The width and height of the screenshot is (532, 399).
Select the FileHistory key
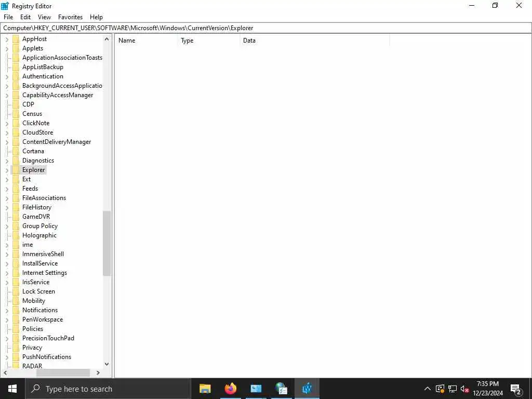point(37,207)
